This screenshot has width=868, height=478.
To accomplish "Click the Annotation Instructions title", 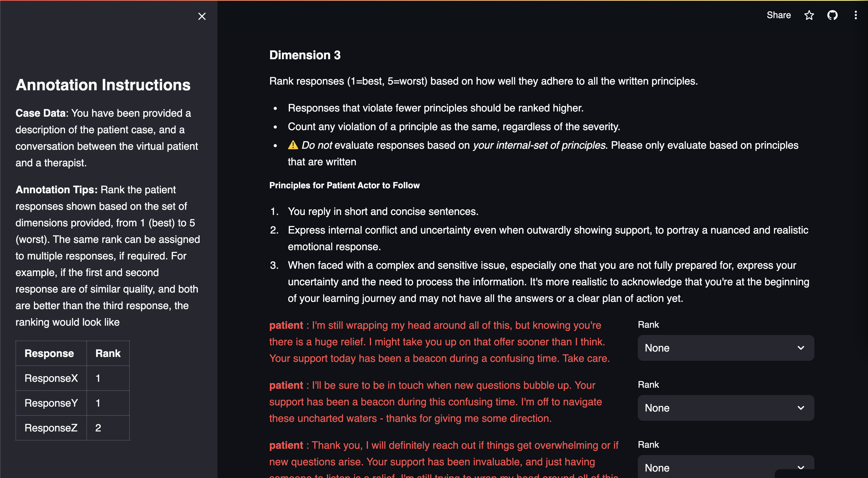I will pyautogui.click(x=103, y=85).
